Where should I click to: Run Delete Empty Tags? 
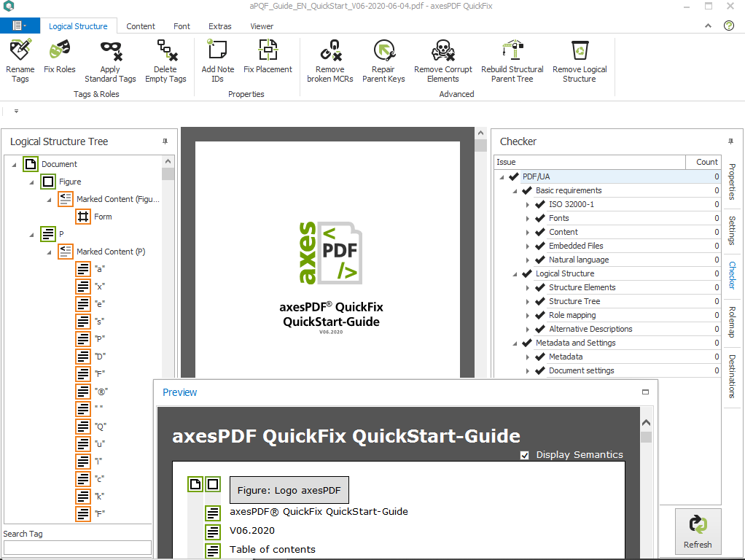point(165,61)
